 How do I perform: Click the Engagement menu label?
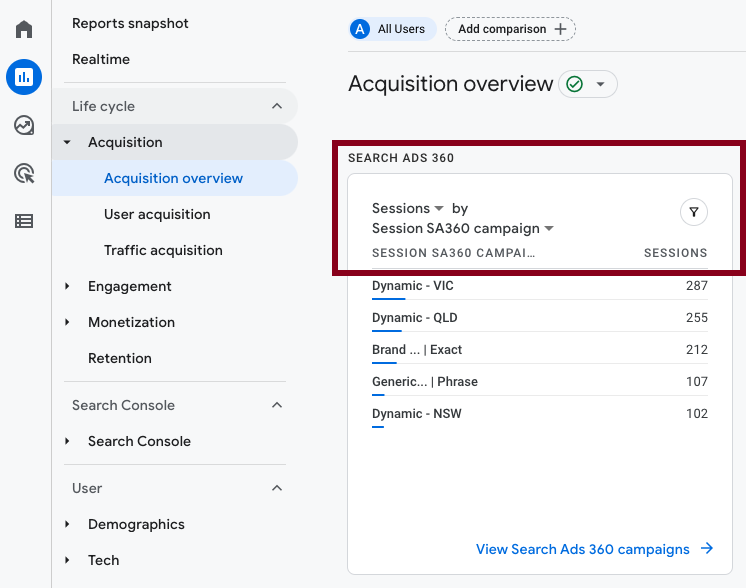click(129, 286)
